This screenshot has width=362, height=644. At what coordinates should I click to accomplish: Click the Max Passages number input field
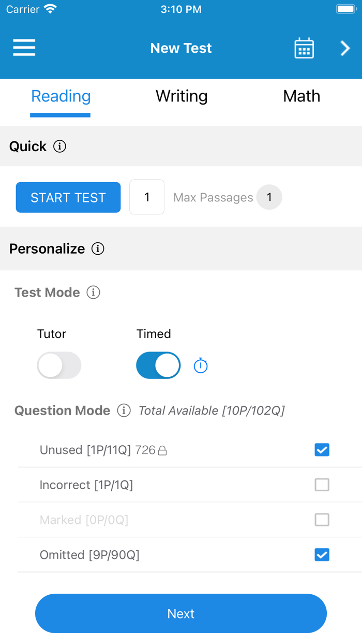click(x=147, y=197)
